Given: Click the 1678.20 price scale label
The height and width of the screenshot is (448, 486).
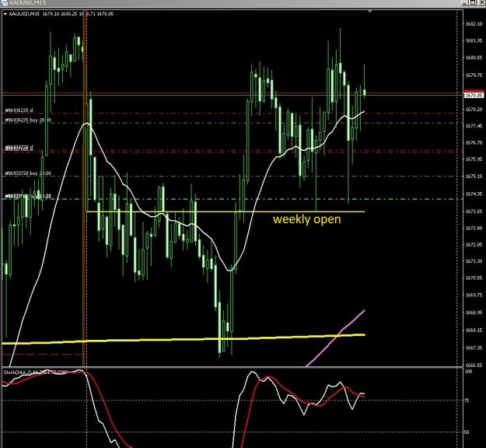Looking at the screenshot, I should [474, 109].
